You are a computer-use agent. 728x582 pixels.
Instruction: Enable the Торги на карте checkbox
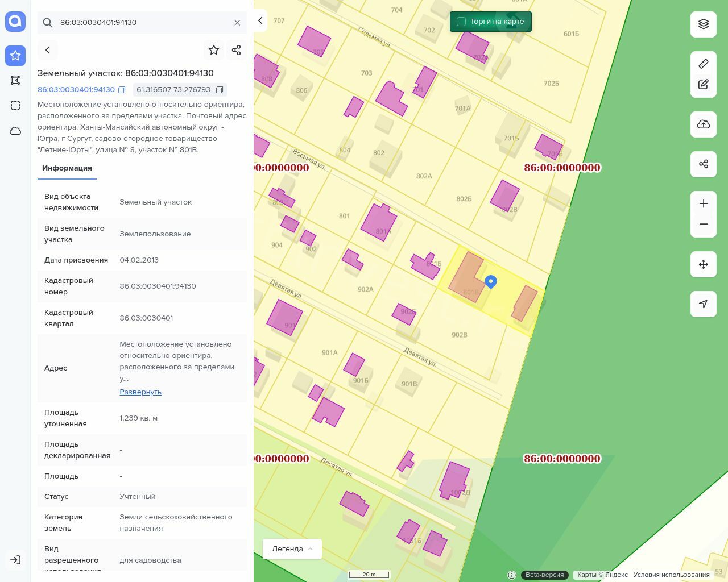(x=461, y=22)
